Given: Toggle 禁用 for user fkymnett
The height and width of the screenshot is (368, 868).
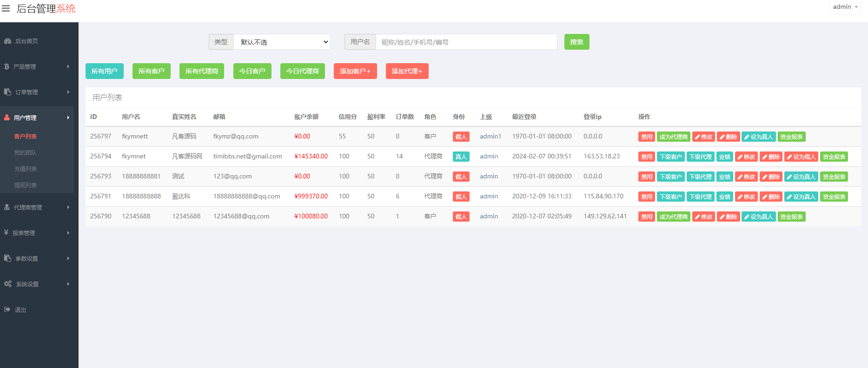Looking at the screenshot, I should point(646,137).
